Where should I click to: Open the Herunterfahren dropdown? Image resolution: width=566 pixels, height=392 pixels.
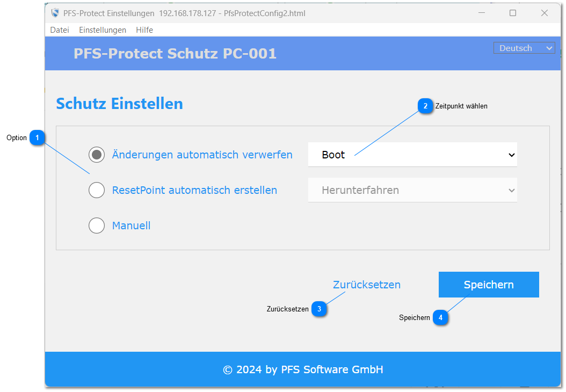(x=412, y=190)
